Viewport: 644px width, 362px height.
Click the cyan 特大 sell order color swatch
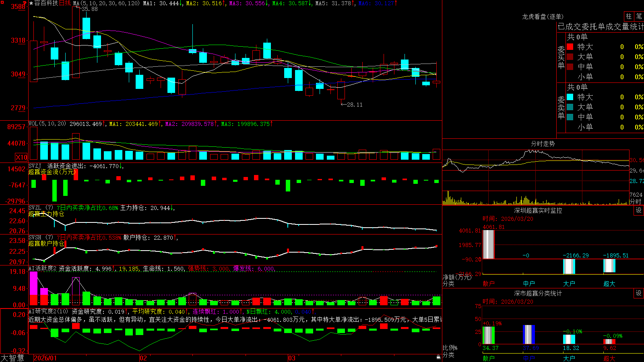(x=570, y=97)
